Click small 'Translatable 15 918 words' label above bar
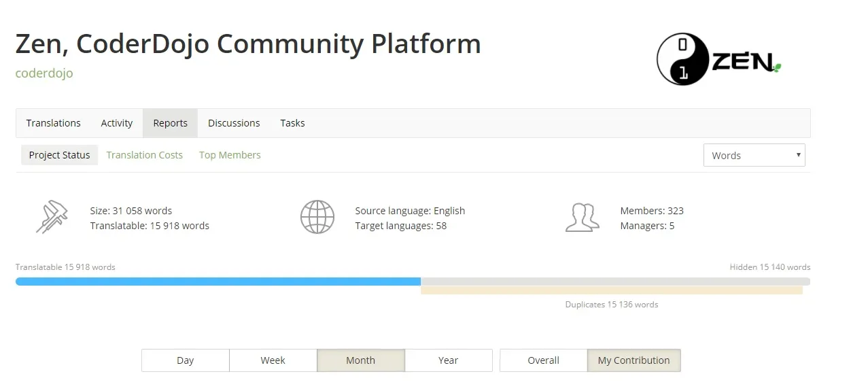The height and width of the screenshot is (391, 868). 65,267
